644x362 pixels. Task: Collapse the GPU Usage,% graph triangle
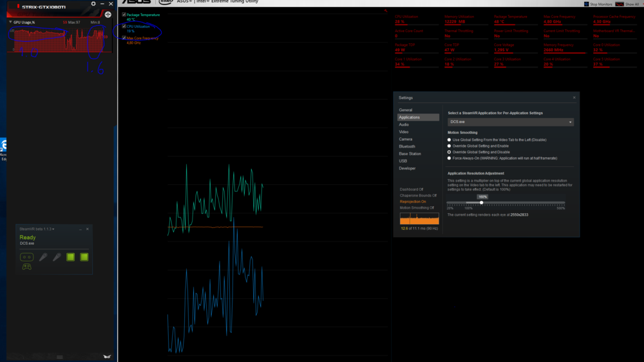[10, 22]
